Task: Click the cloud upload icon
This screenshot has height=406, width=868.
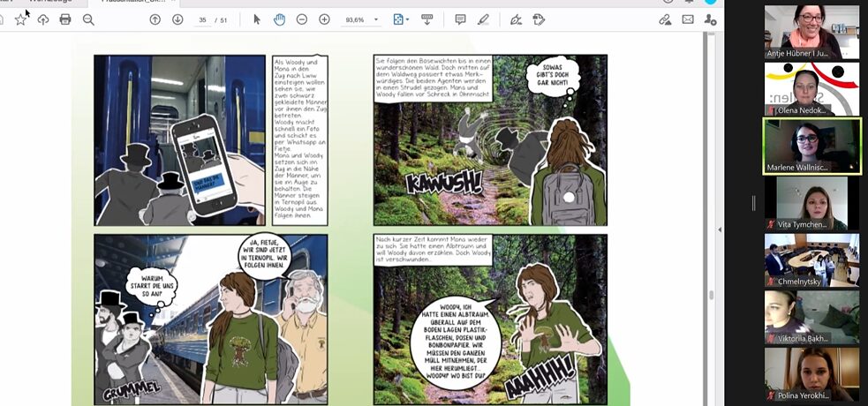Action: [x=43, y=20]
